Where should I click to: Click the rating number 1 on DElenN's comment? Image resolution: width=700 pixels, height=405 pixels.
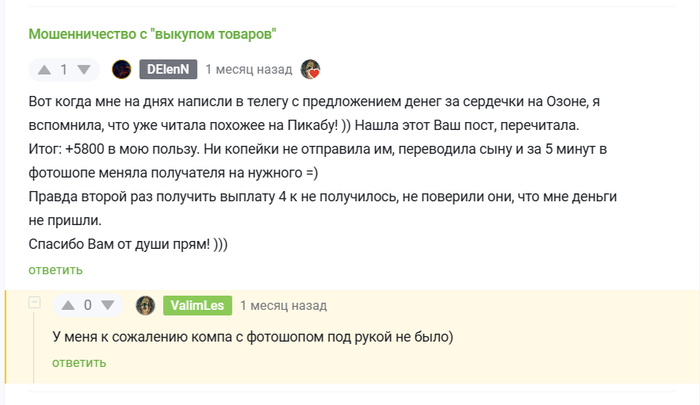[64, 70]
